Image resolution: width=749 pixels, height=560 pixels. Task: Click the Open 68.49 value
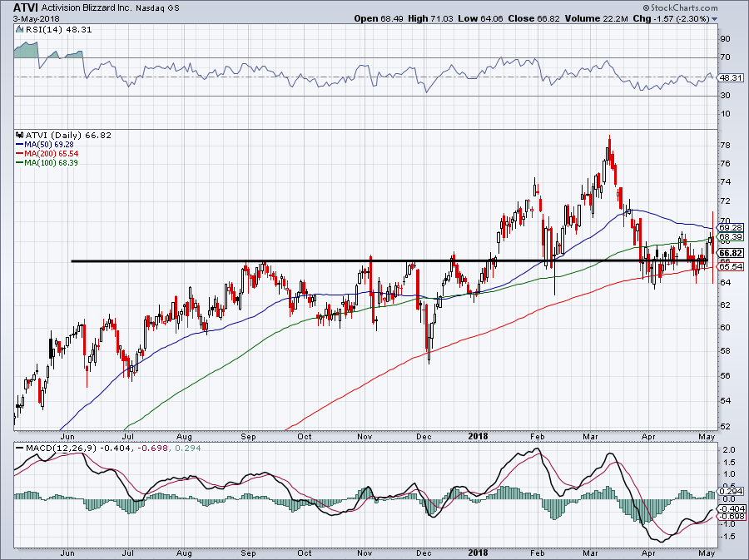[379, 18]
